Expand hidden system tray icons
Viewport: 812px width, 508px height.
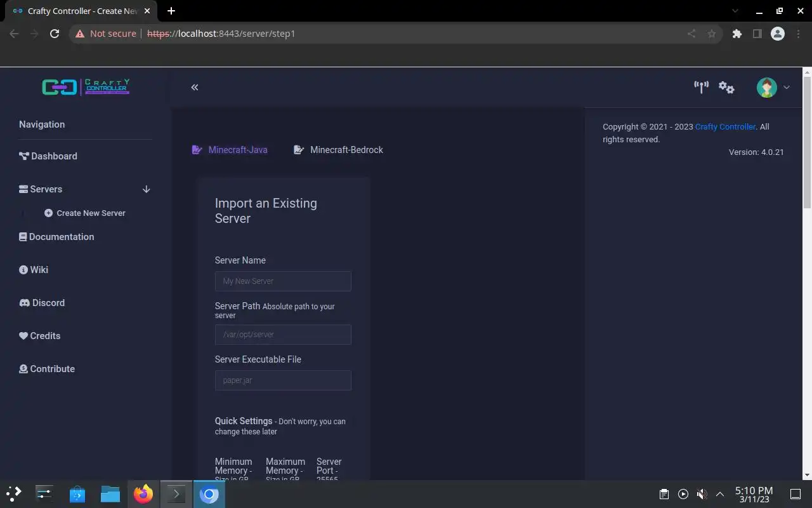click(720, 494)
